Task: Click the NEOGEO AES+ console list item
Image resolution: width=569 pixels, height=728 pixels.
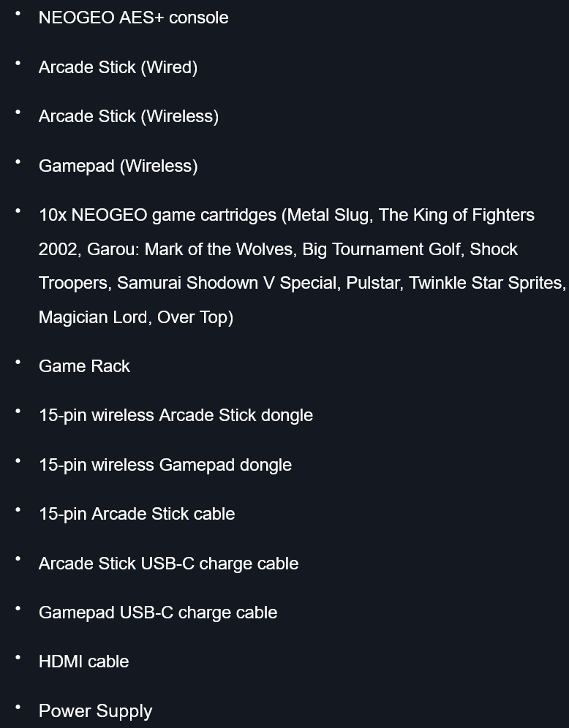Action: 133,18
